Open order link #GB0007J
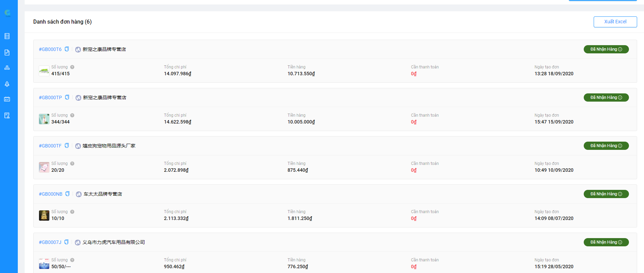The height and width of the screenshot is (273, 644). [50, 243]
